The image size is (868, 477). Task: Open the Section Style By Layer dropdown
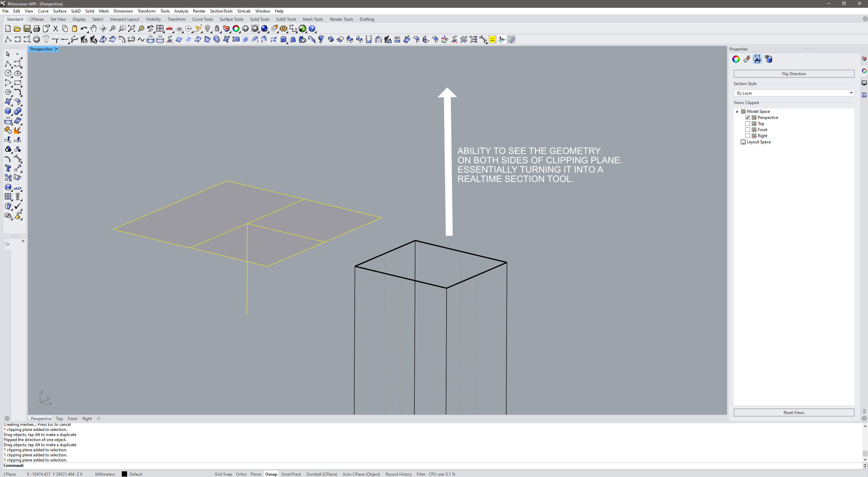pyautogui.click(x=793, y=93)
